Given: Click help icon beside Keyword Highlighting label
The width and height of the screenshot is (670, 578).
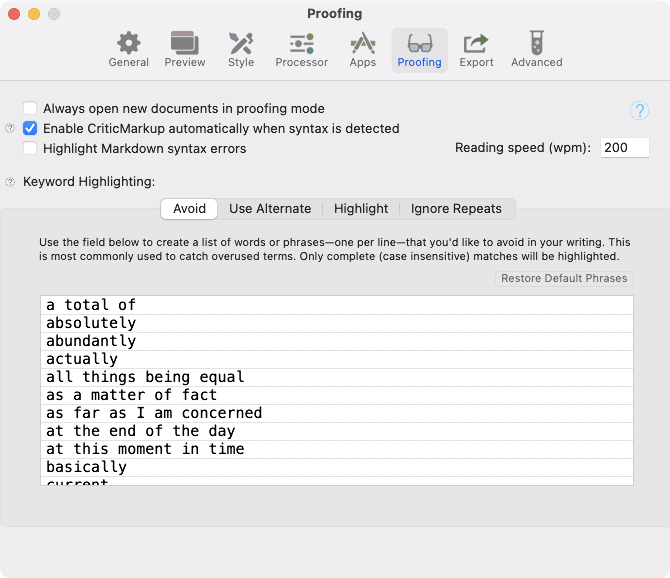Looking at the screenshot, I should click(x=10, y=182).
